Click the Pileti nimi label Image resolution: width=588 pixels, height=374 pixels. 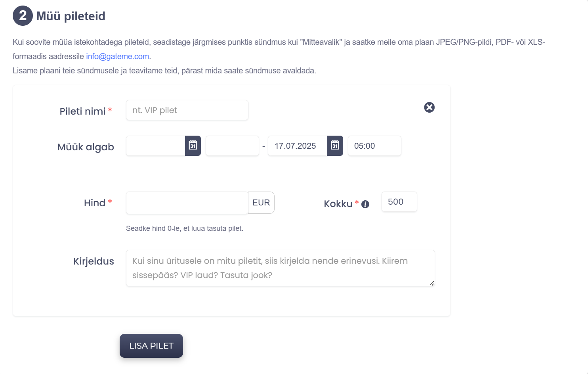pyautogui.click(x=82, y=111)
